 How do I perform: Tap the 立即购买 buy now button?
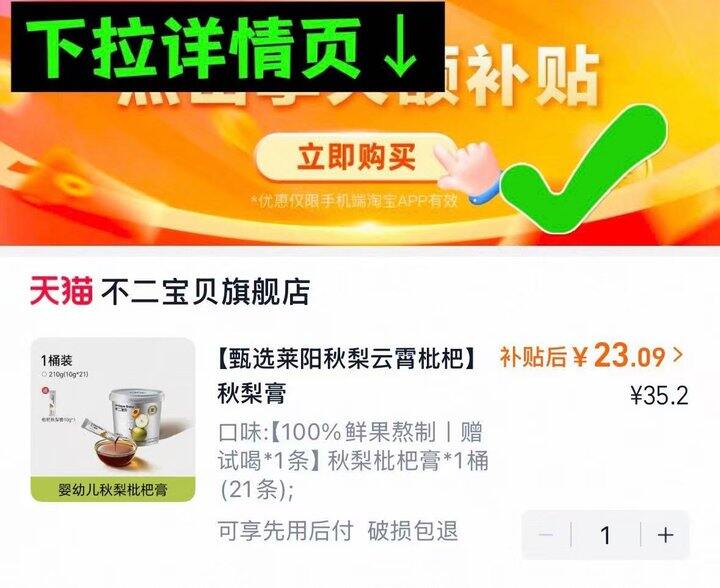pos(354,157)
